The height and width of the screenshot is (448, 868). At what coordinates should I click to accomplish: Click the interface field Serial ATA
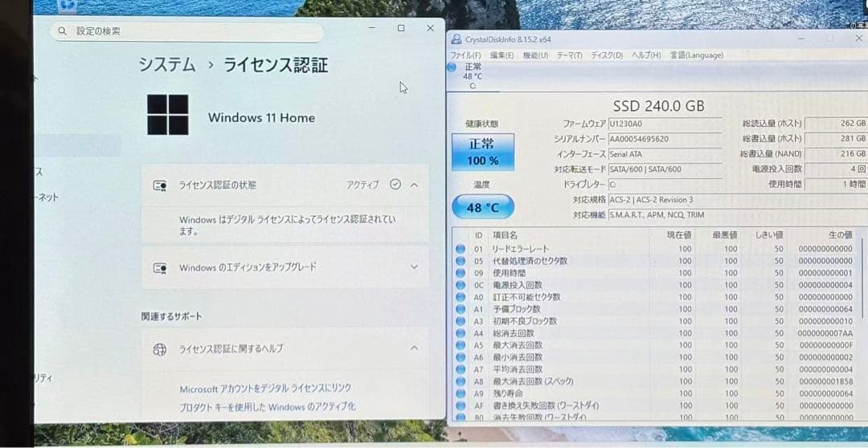tap(665, 154)
